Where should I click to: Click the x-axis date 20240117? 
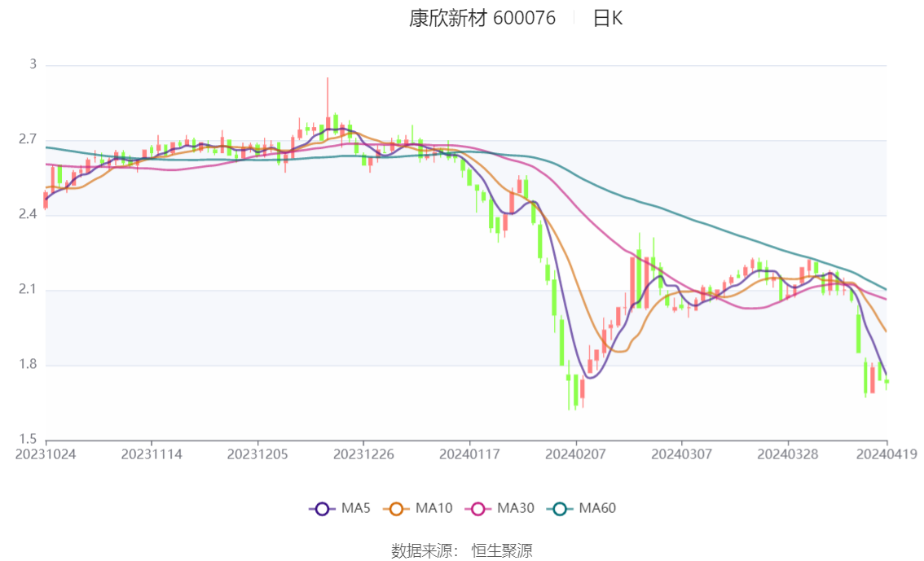(x=469, y=454)
